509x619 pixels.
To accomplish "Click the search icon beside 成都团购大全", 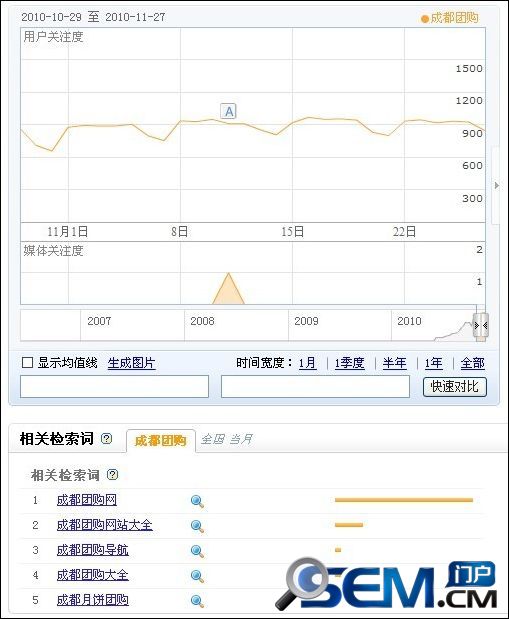I will click(x=197, y=576).
